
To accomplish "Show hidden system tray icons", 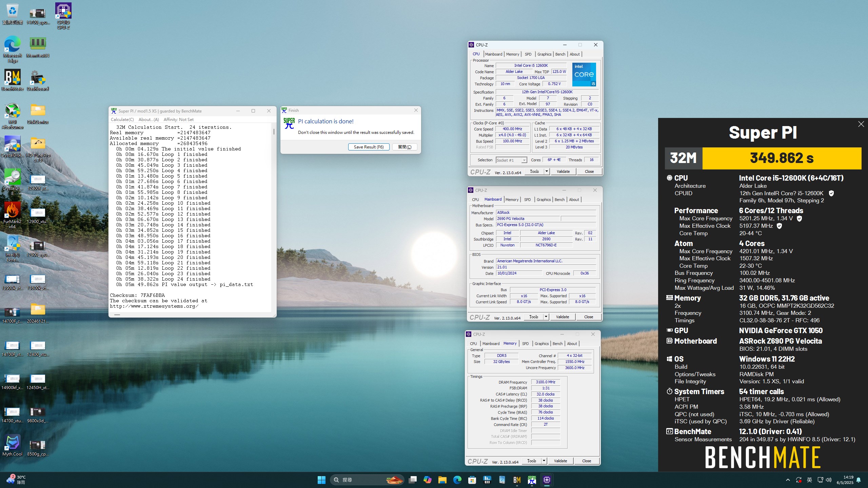I will [x=788, y=480].
